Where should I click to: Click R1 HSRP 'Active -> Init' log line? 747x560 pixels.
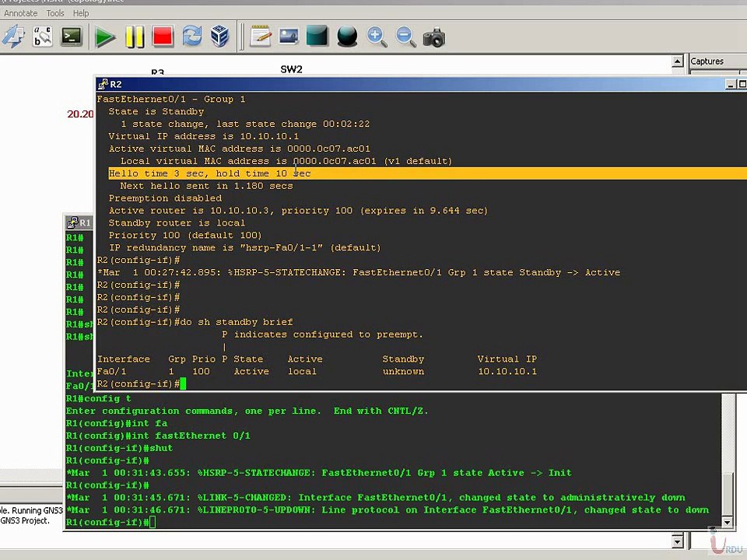pos(319,473)
